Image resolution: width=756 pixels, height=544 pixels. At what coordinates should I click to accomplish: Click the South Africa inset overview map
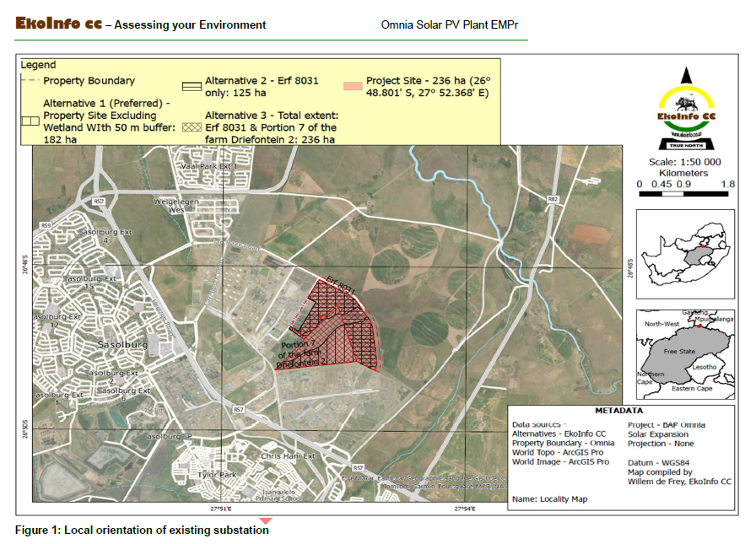tap(685, 254)
